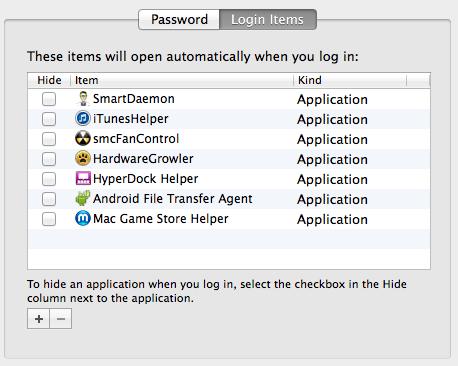The height and width of the screenshot is (366, 458).
Task: Click the HardwareGrowler paw icon
Action: [83, 159]
